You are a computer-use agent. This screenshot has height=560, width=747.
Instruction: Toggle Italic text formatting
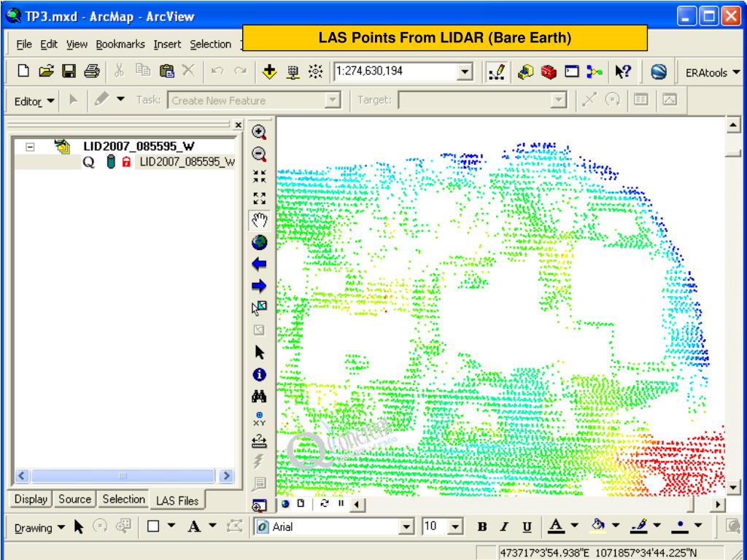tap(505, 526)
